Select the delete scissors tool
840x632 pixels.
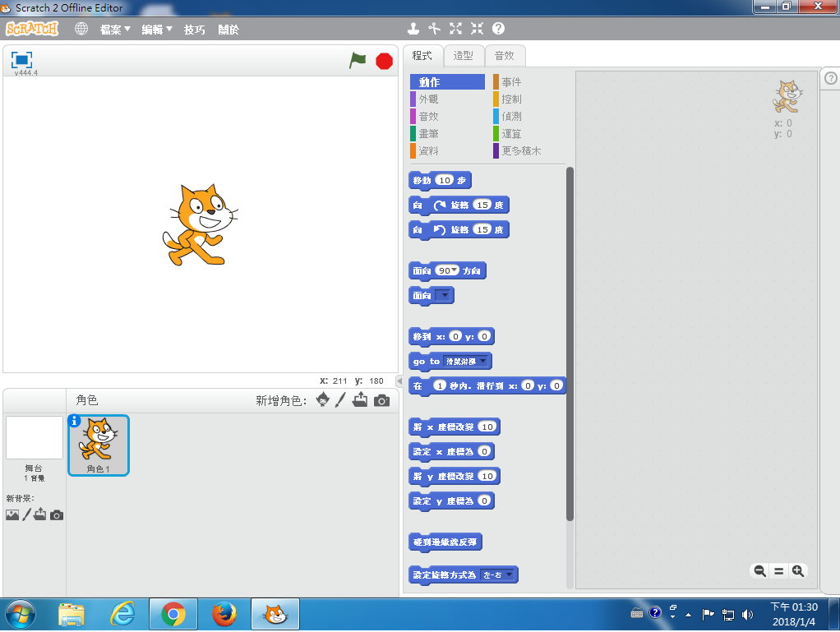[x=435, y=29]
